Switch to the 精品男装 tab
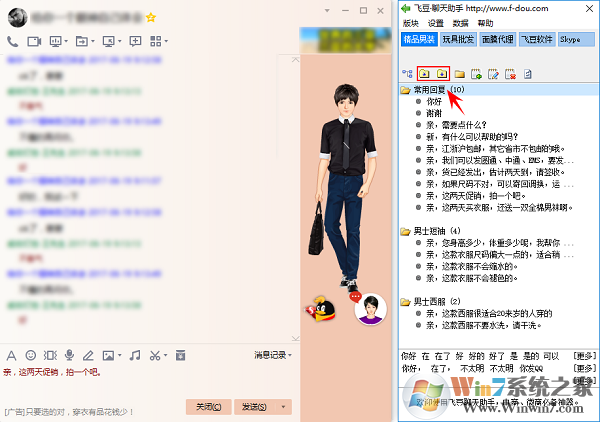 click(x=419, y=39)
